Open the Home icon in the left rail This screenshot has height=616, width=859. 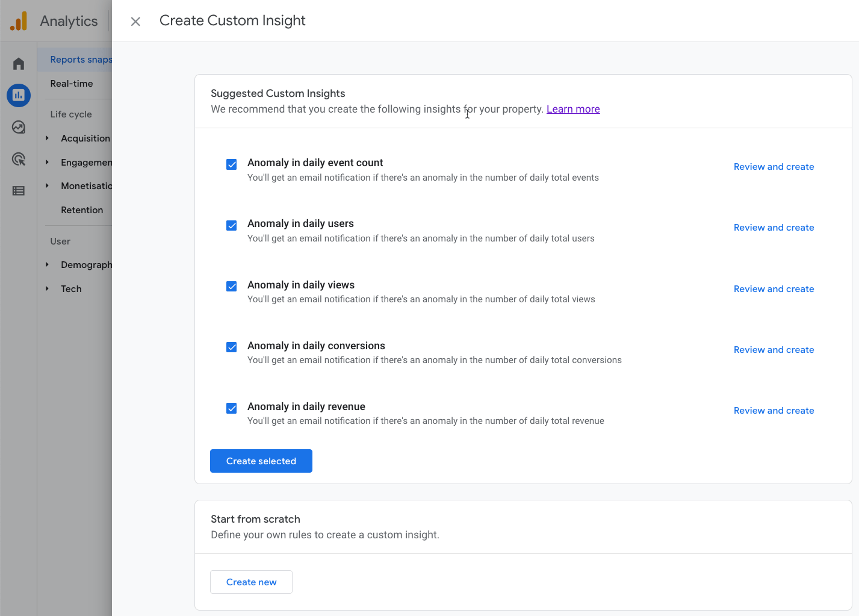(18, 63)
